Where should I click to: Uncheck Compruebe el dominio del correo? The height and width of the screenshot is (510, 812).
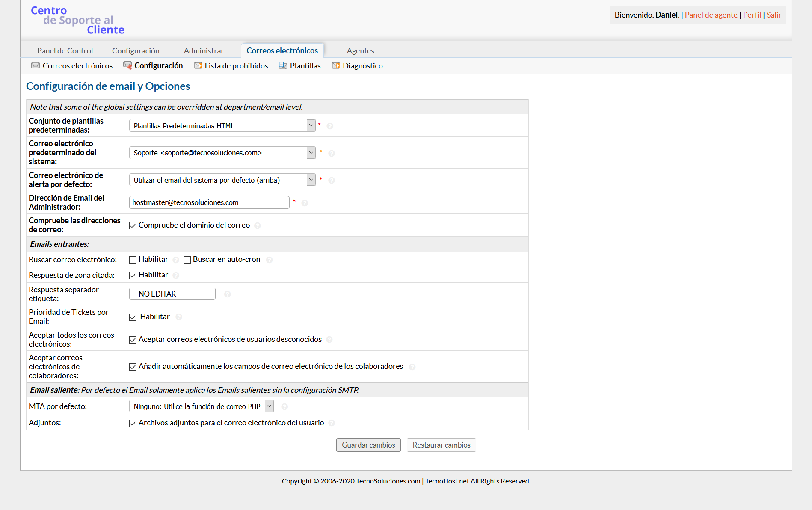pyautogui.click(x=133, y=225)
